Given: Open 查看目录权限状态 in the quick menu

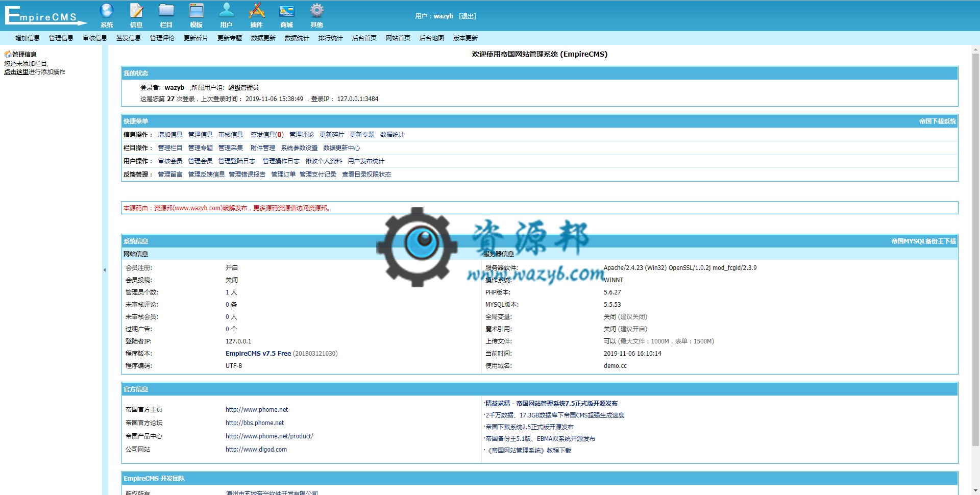Looking at the screenshot, I should 366,175.
